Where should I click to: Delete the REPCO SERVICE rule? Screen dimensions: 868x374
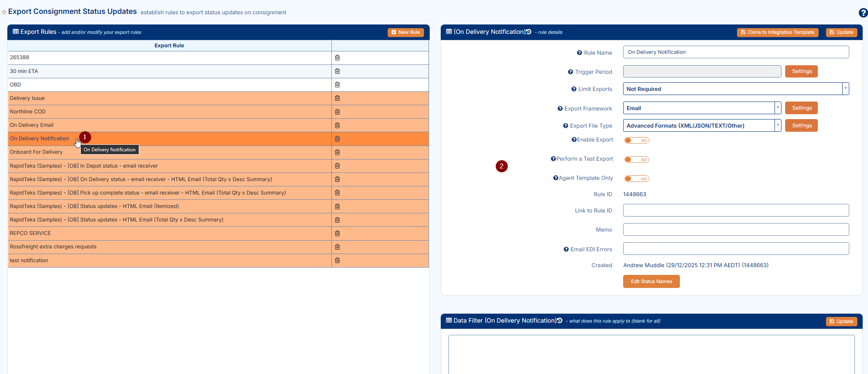pos(337,233)
